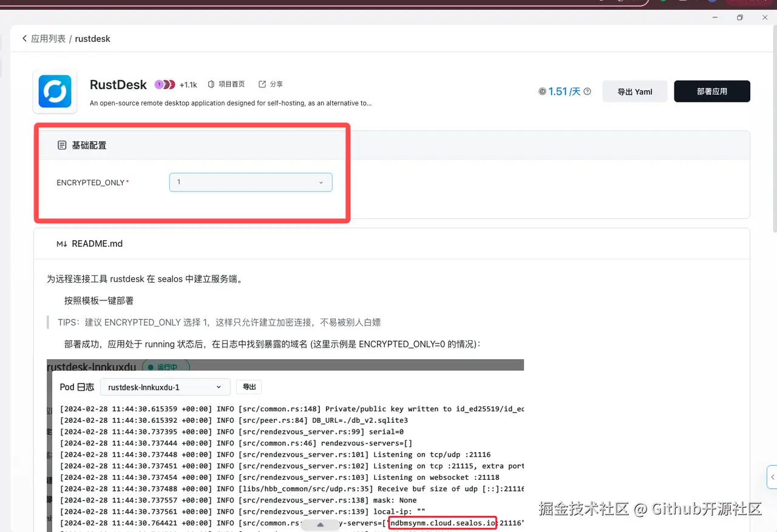Expand the collapsed side panel arrow at right edge
This screenshot has height=532, width=777.
click(x=772, y=477)
